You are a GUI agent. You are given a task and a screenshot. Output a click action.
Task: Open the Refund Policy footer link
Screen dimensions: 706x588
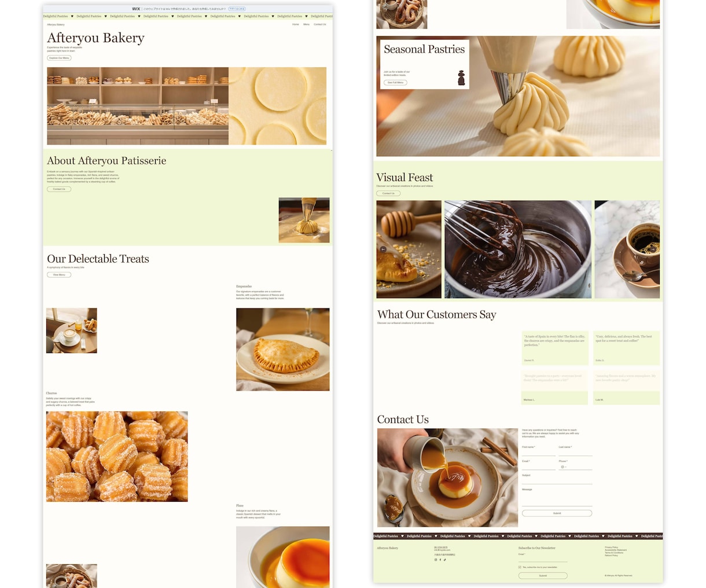[611, 556]
